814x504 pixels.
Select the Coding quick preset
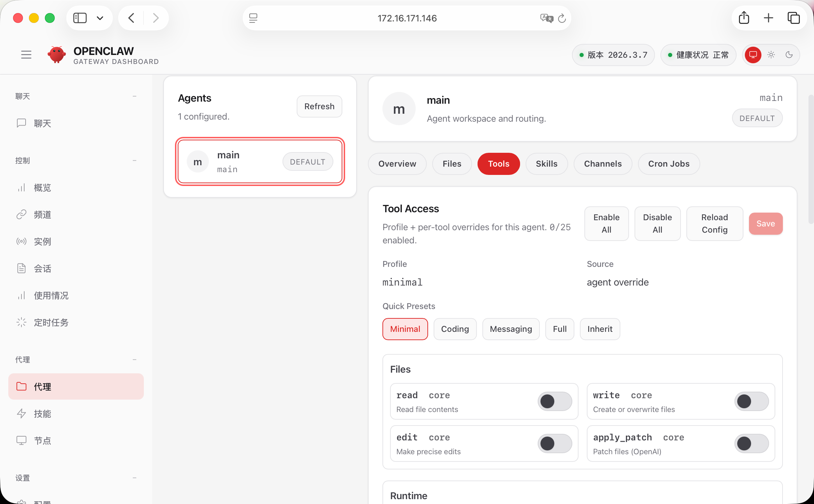click(x=455, y=329)
